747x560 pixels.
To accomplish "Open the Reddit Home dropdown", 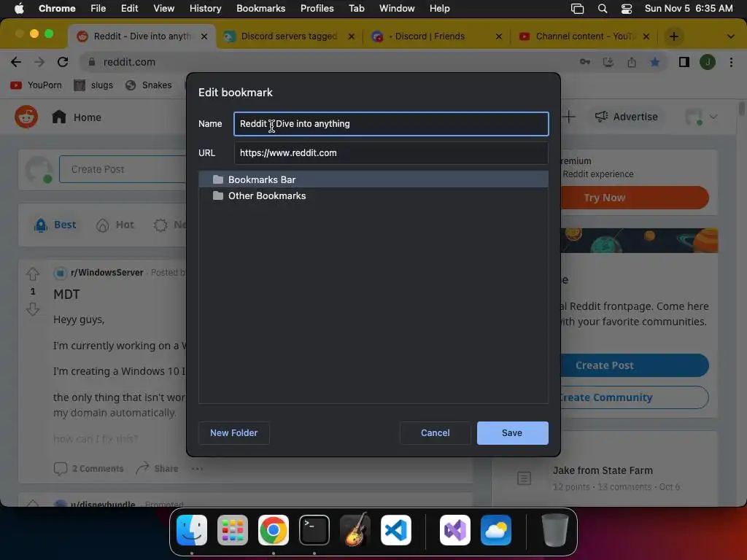I will point(76,117).
